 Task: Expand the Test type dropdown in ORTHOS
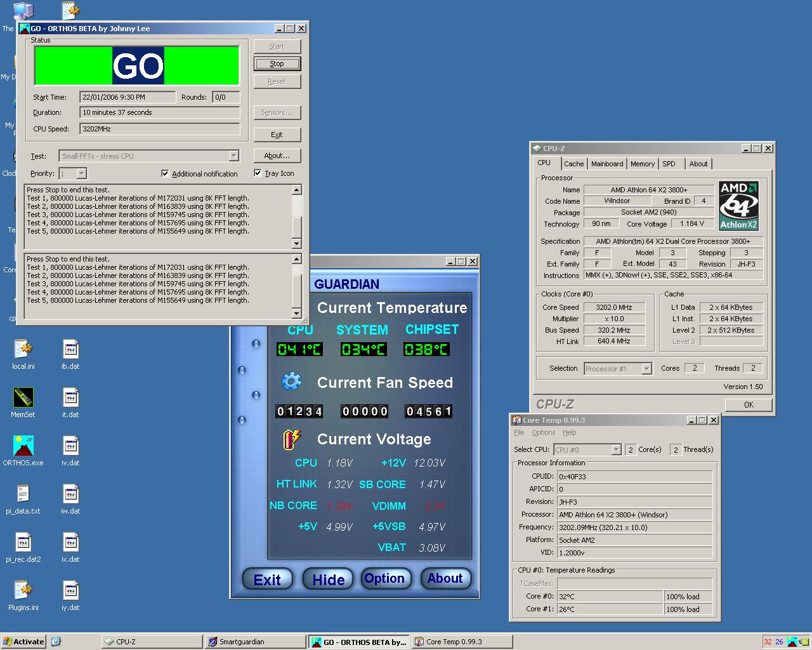coord(233,156)
